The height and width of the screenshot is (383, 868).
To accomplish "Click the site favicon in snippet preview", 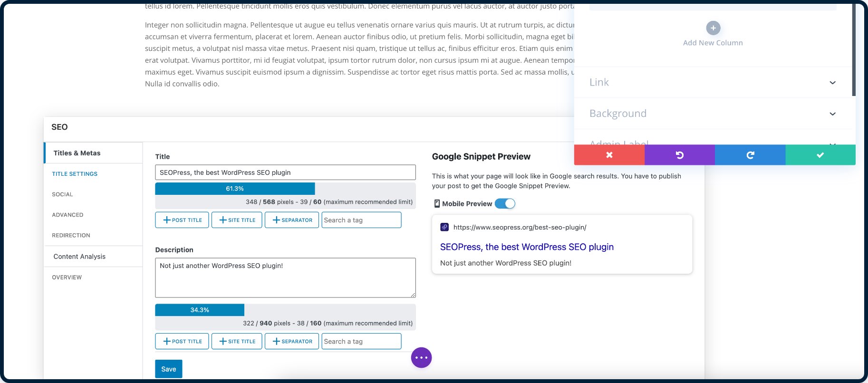I will tap(444, 227).
